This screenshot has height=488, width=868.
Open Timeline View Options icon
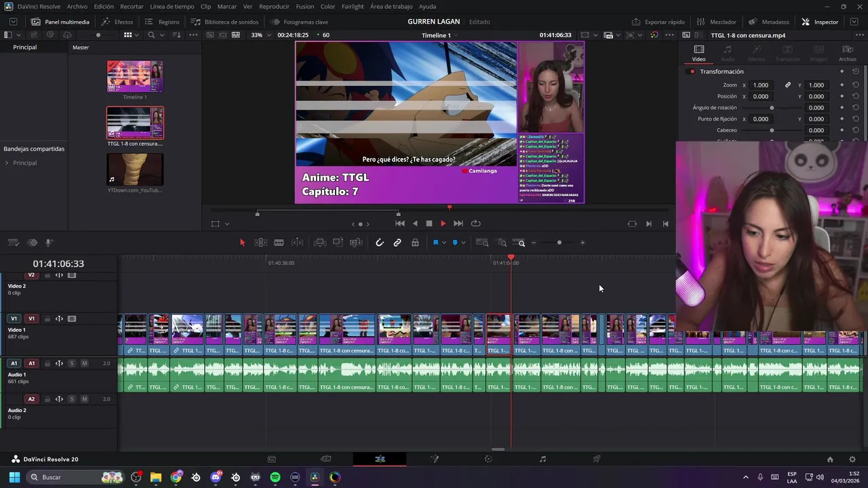[x=14, y=243]
